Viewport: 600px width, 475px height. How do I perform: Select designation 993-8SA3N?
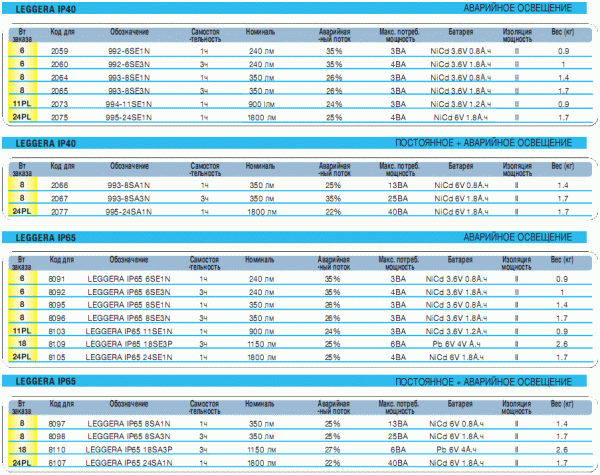(129, 199)
